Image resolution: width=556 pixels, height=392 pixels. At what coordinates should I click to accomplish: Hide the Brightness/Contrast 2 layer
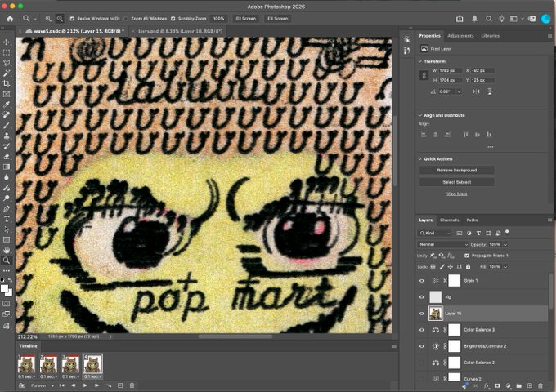pos(422,346)
